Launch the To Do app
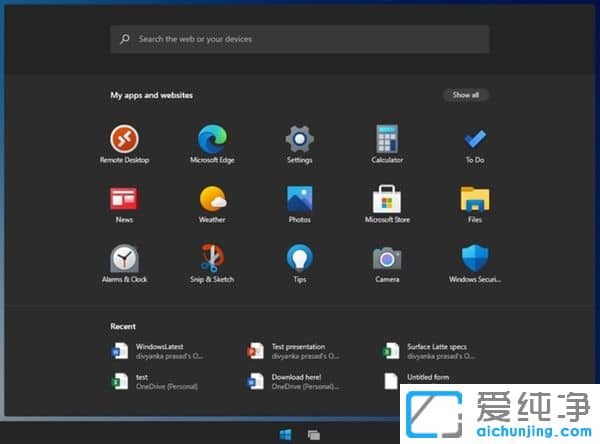 pos(475,145)
